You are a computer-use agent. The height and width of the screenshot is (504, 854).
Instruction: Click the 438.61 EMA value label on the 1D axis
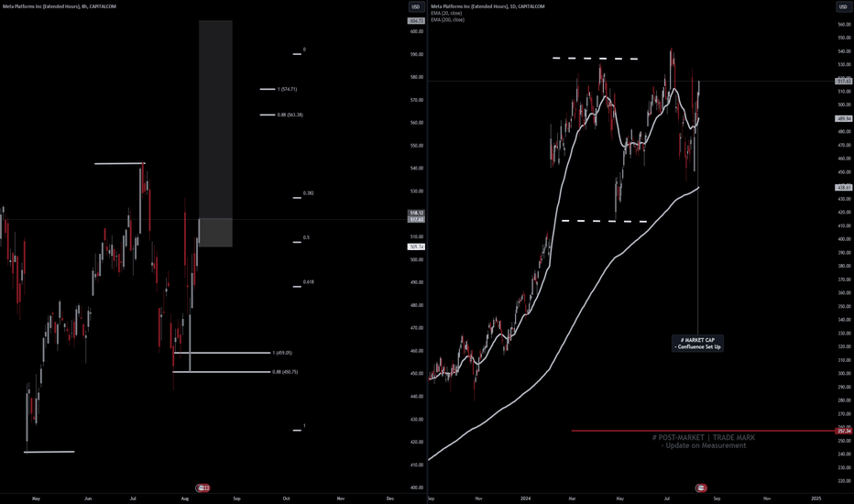[x=844, y=188]
